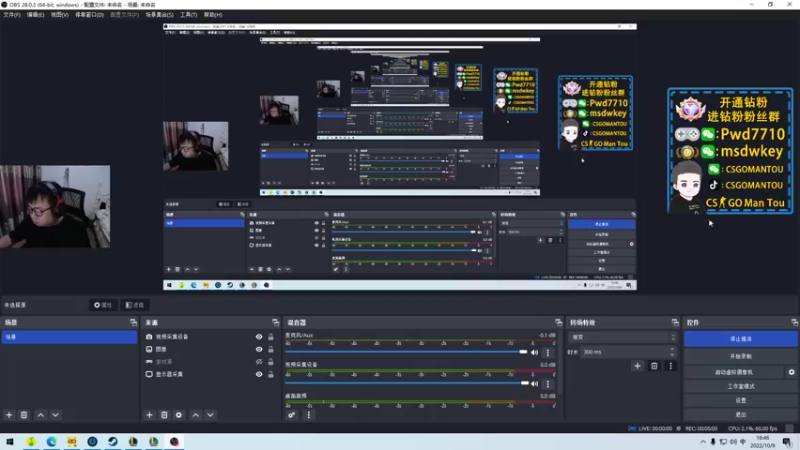Toggle lock on display capture source
The height and width of the screenshot is (450, 800).
click(271, 374)
